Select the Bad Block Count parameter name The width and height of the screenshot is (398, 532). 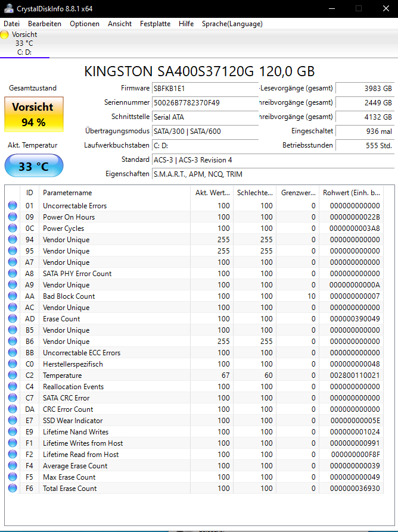click(x=69, y=296)
